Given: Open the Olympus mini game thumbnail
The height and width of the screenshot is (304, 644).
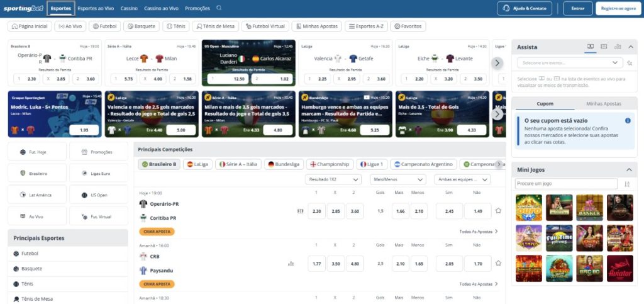Looking at the screenshot, I should 528,238.
